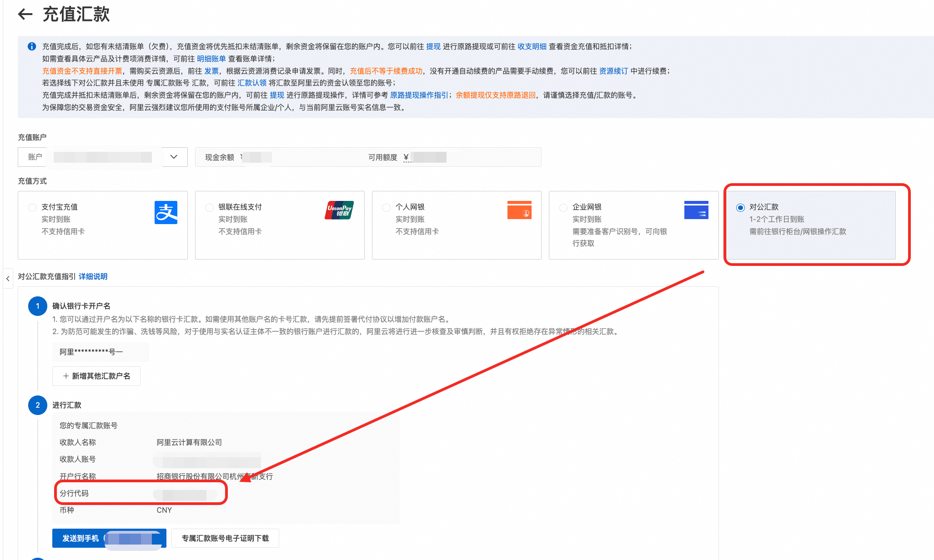Open the 汇款认领 link
Screen dimensions: 934x560
coord(252,83)
